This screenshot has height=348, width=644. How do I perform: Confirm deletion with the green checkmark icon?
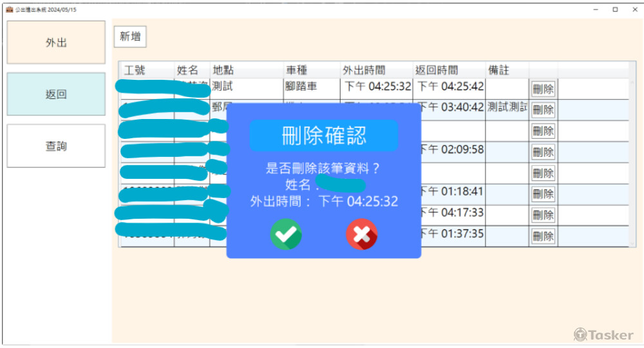(x=285, y=234)
